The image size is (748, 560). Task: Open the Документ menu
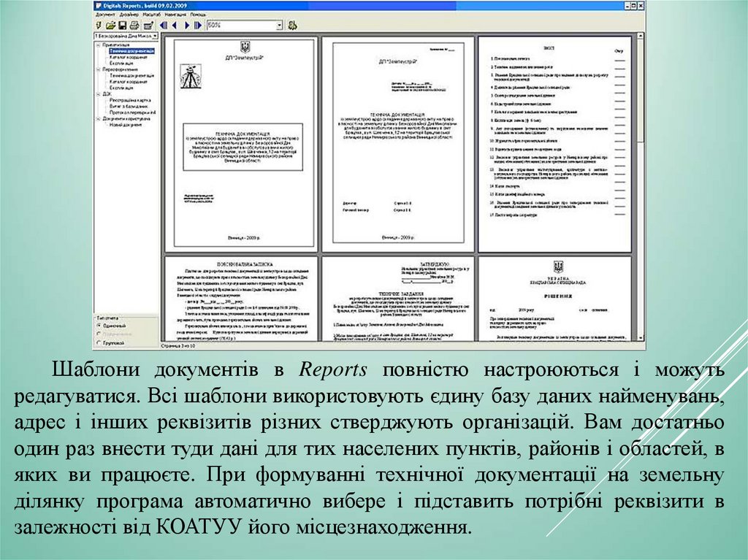click(x=105, y=15)
